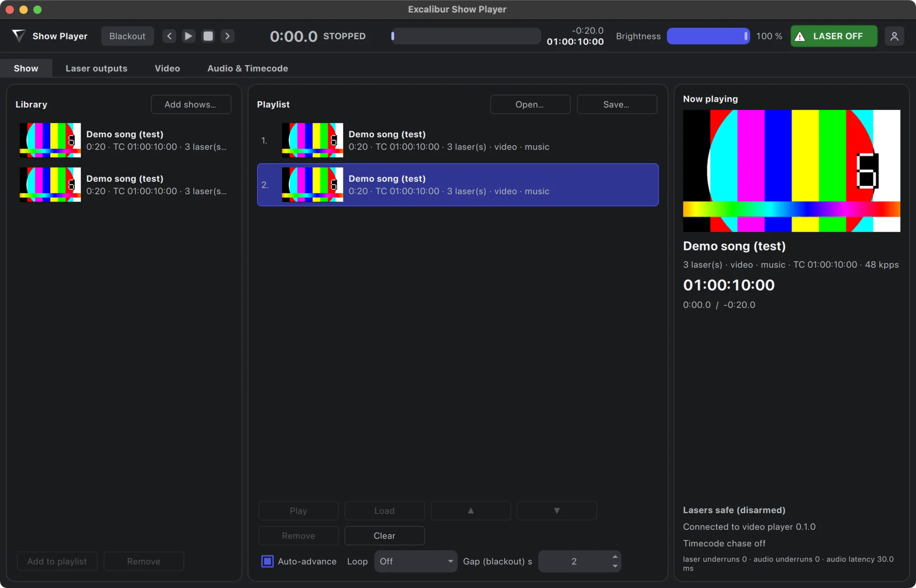Clear the playlist with Clear button
916x588 pixels.
tap(384, 536)
